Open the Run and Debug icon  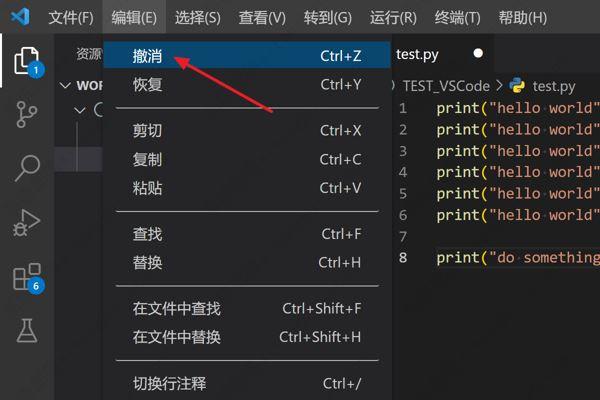[26, 222]
